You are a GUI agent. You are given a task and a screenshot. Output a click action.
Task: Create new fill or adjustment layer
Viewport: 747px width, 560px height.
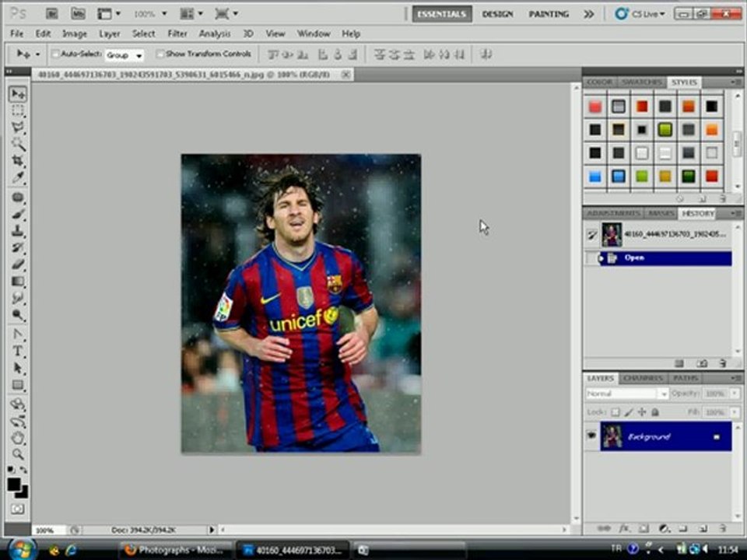664,528
